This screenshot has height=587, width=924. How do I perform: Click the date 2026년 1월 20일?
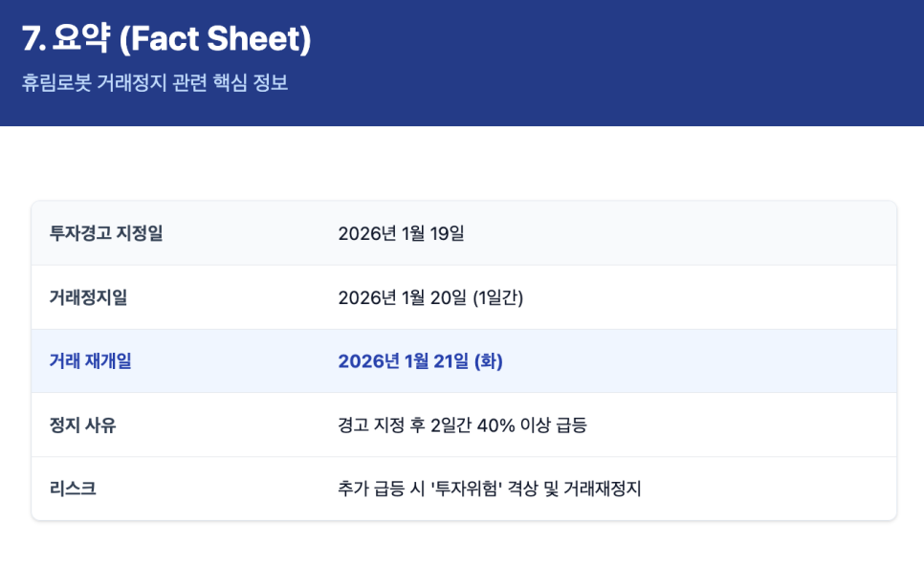[x=401, y=297]
